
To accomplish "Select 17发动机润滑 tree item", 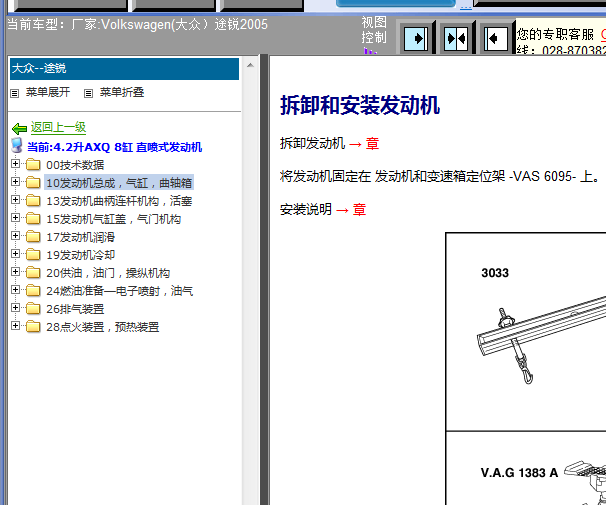I will pyautogui.click(x=80, y=237).
